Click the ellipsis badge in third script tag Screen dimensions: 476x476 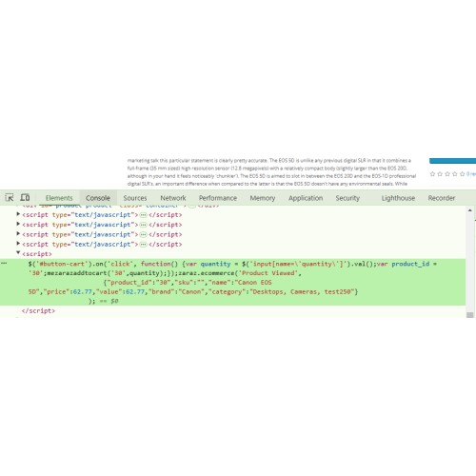(143, 235)
